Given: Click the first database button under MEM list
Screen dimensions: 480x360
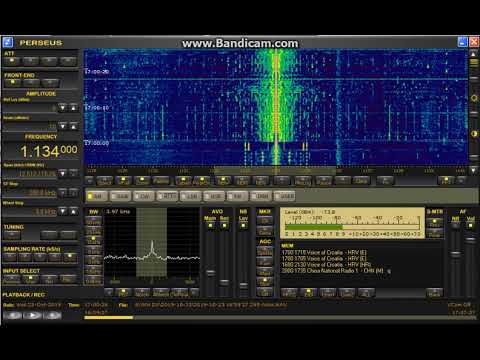Looking at the screenshot, I should (289, 293).
